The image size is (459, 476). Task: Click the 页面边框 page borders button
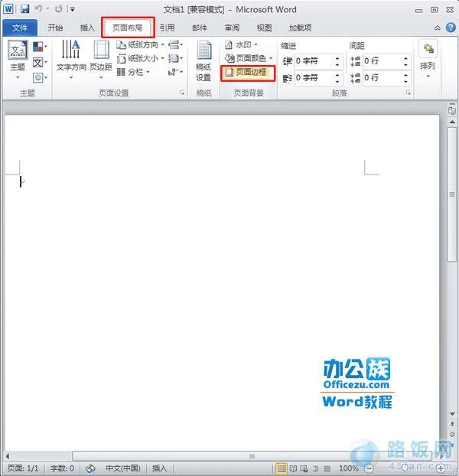coord(248,73)
